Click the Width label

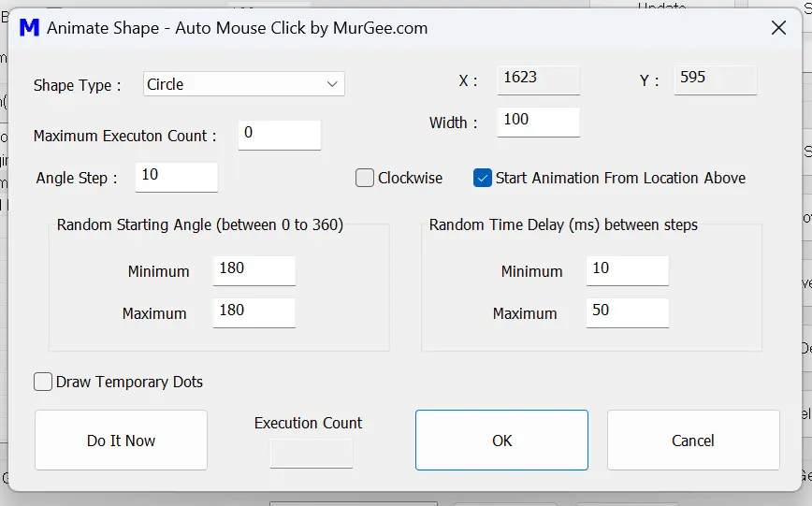click(x=453, y=123)
